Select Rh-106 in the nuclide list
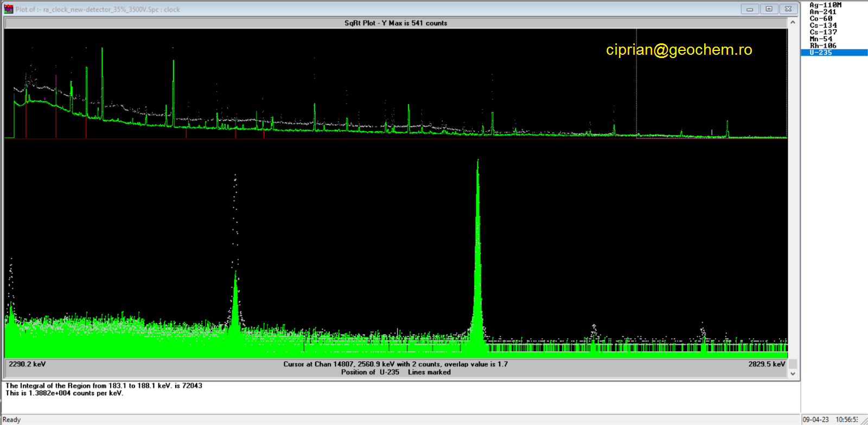Screen dimensions: 868x425 pos(823,46)
